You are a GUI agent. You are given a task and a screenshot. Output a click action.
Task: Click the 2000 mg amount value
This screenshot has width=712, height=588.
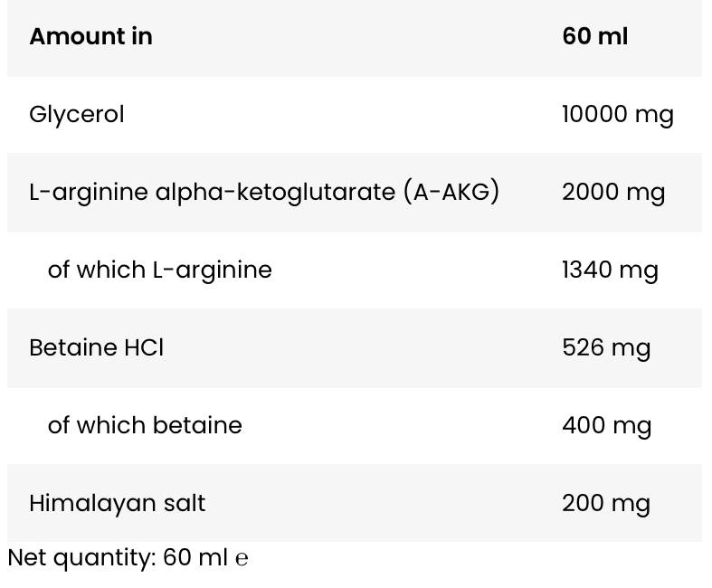[x=612, y=193]
